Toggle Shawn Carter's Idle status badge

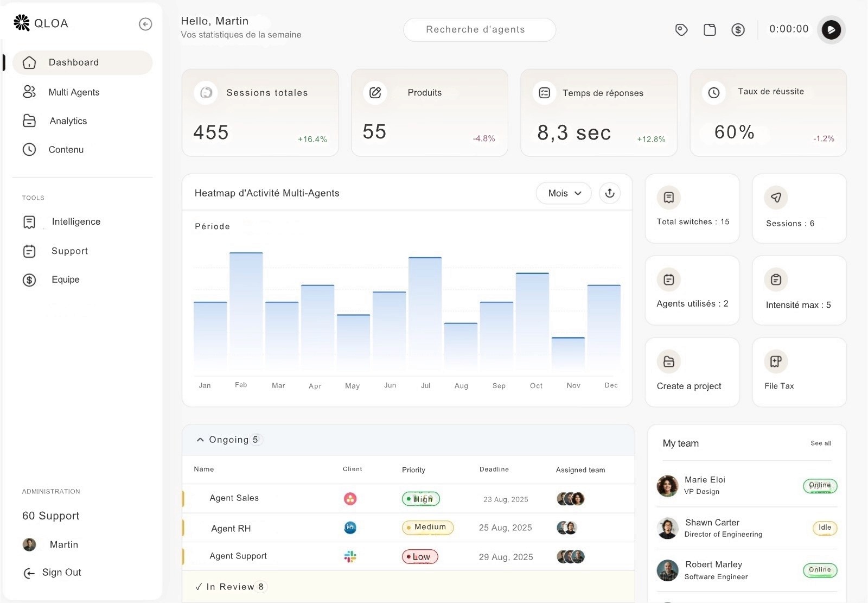824,528
